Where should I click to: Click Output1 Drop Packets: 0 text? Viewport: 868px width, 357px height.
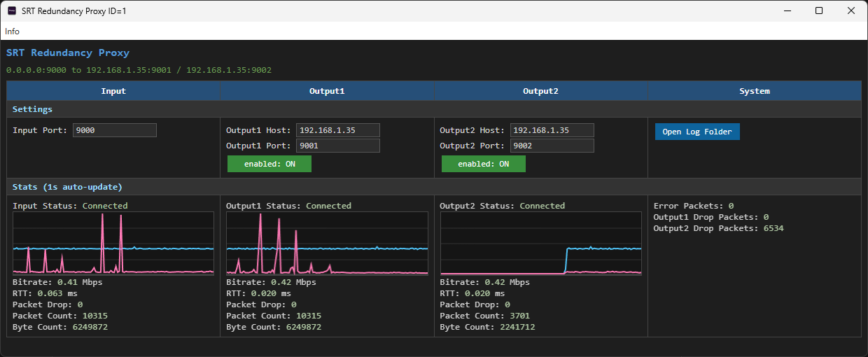(711, 217)
